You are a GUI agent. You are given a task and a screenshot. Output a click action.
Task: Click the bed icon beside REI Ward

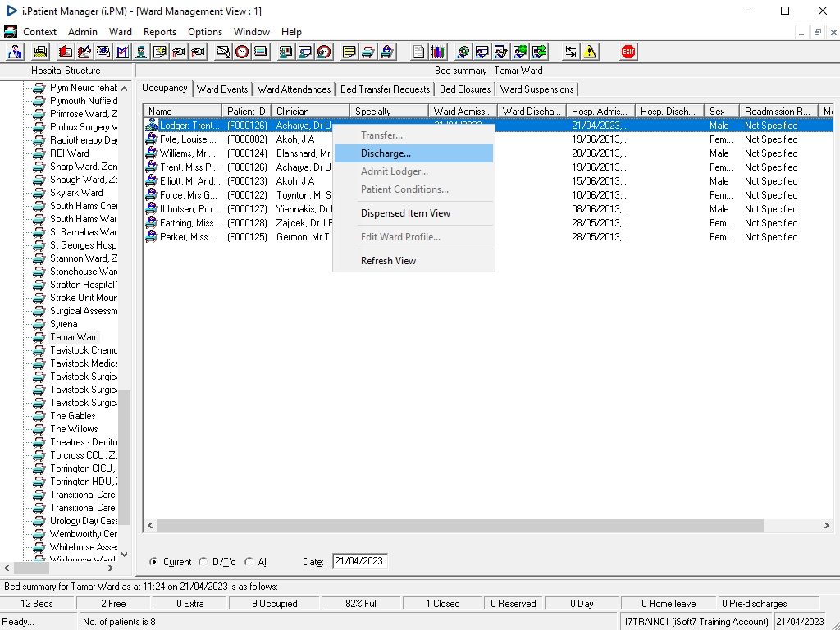(39, 153)
